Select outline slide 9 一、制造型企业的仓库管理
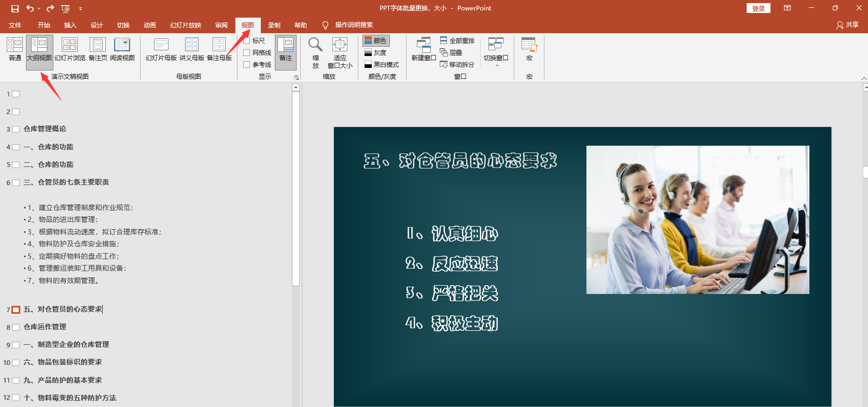The image size is (868, 407). pos(66,345)
